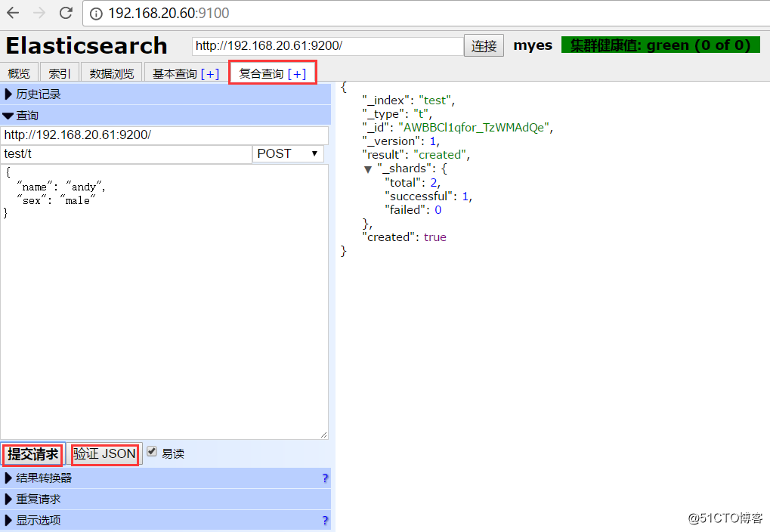Image resolution: width=770 pixels, height=532 pixels.
Task: Click the help question mark beside 结果转换器
Action: click(x=325, y=478)
